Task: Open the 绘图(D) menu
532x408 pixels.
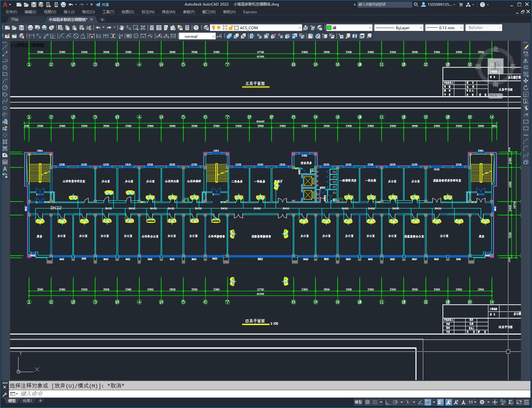Action: click(x=128, y=12)
